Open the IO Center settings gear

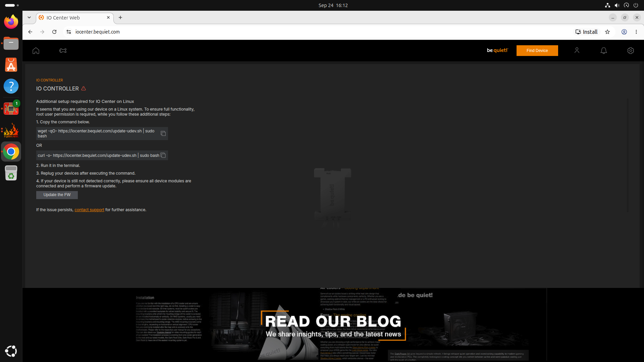point(631,51)
